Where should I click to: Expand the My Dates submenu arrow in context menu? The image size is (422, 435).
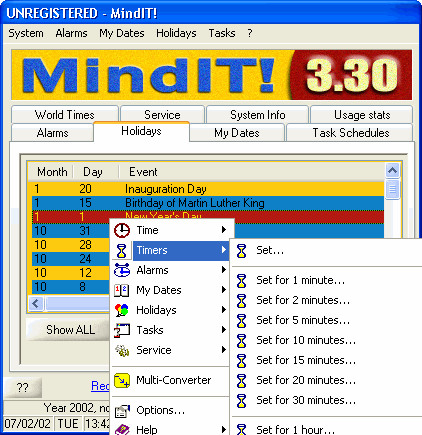tap(224, 290)
